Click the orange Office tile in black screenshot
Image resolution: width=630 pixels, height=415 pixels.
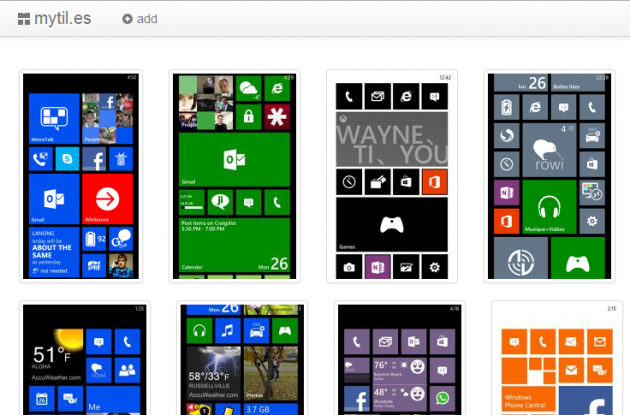(x=434, y=182)
